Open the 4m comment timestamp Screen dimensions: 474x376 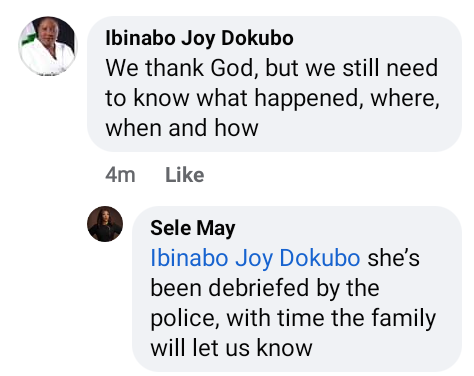pyautogui.click(x=120, y=175)
